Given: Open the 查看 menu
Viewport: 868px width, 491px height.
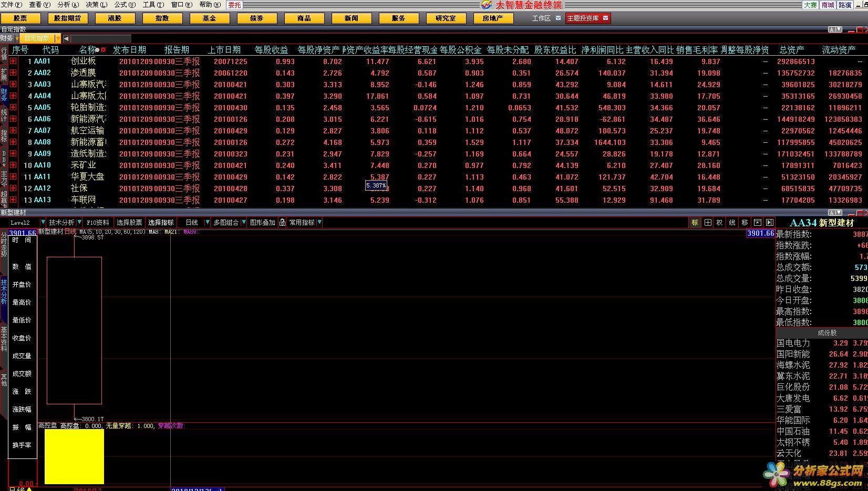Looking at the screenshot, I should [40, 5].
